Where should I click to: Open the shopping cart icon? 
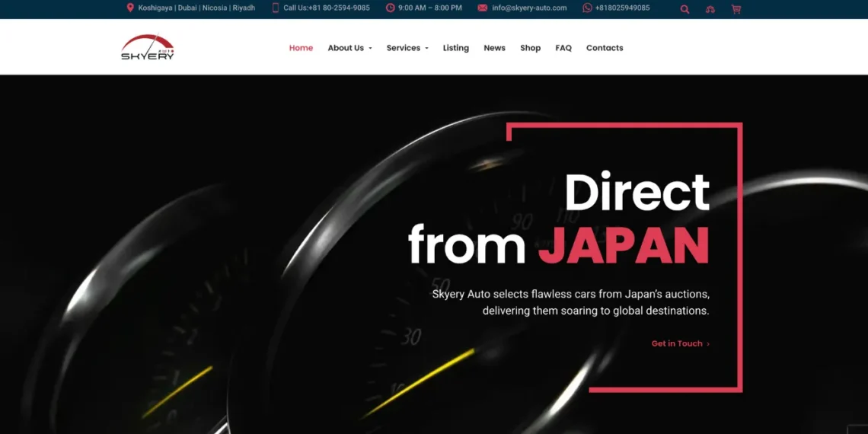click(x=736, y=9)
